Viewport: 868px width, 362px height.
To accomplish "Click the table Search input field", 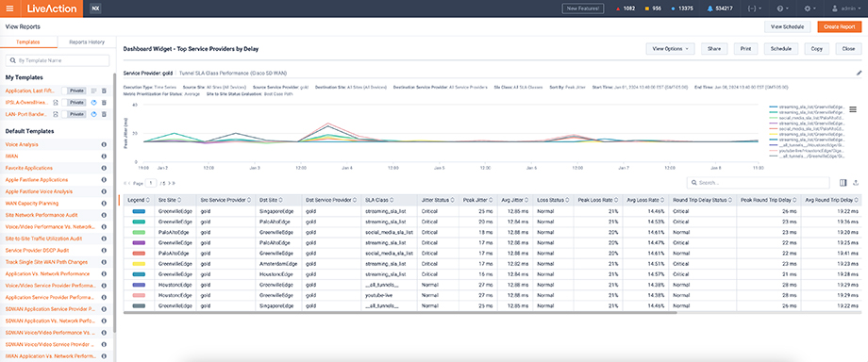I will (758, 183).
